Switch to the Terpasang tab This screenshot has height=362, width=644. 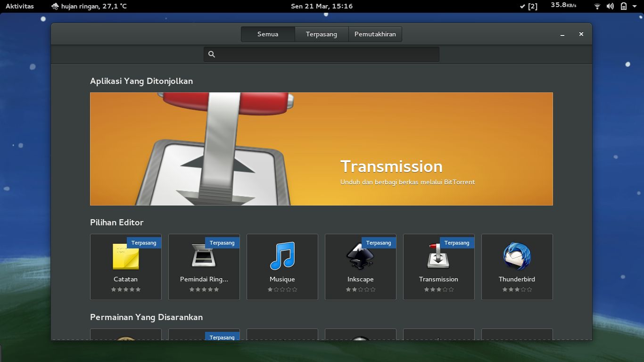[322, 34]
